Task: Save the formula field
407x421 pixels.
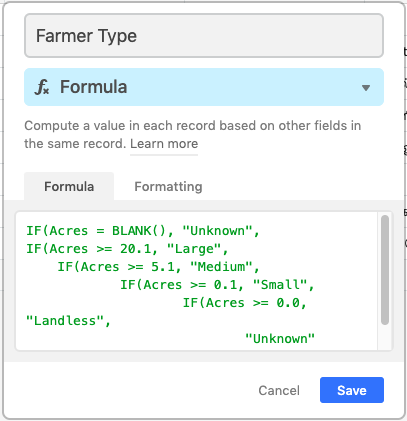Action: 352,390
